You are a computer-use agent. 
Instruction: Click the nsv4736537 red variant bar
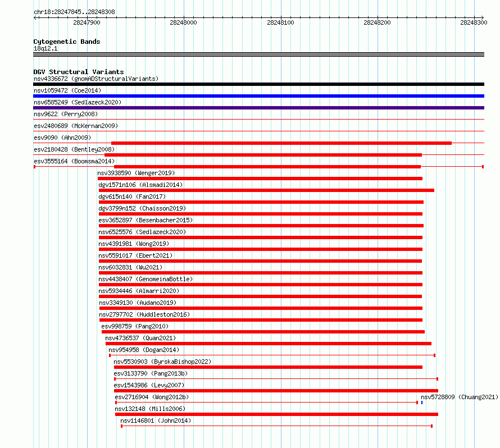pos(269,344)
